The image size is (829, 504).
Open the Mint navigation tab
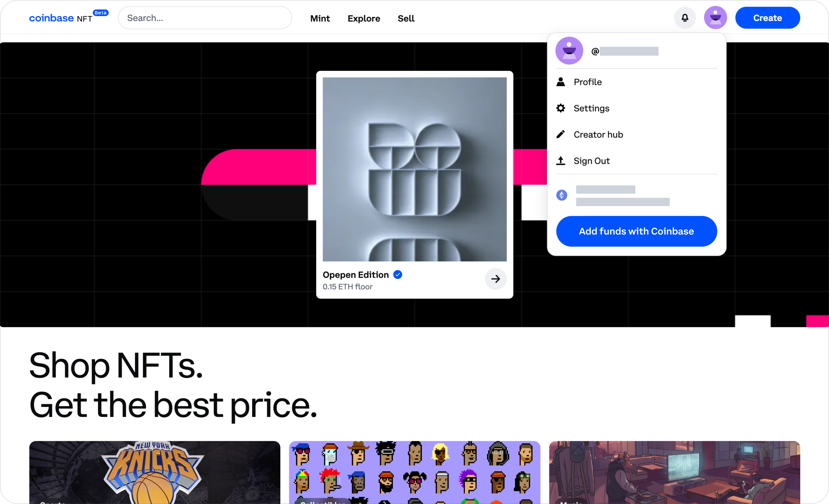pos(320,18)
